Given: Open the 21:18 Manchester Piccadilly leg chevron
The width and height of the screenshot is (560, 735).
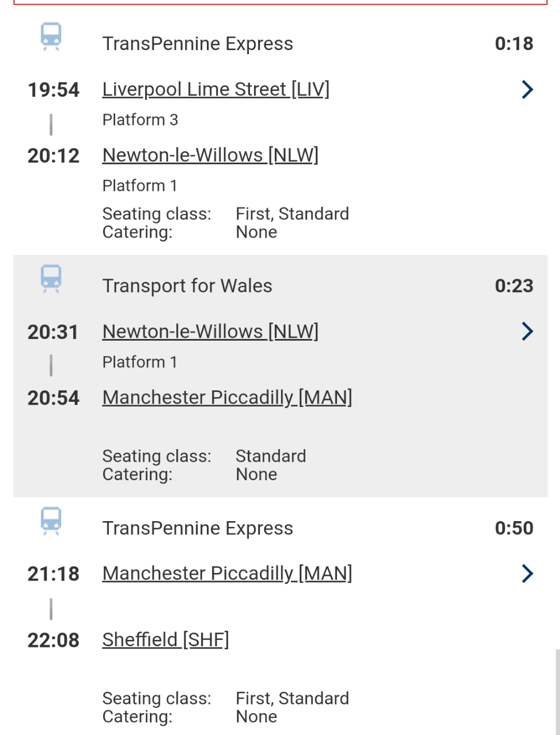Looking at the screenshot, I should click(x=527, y=574).
